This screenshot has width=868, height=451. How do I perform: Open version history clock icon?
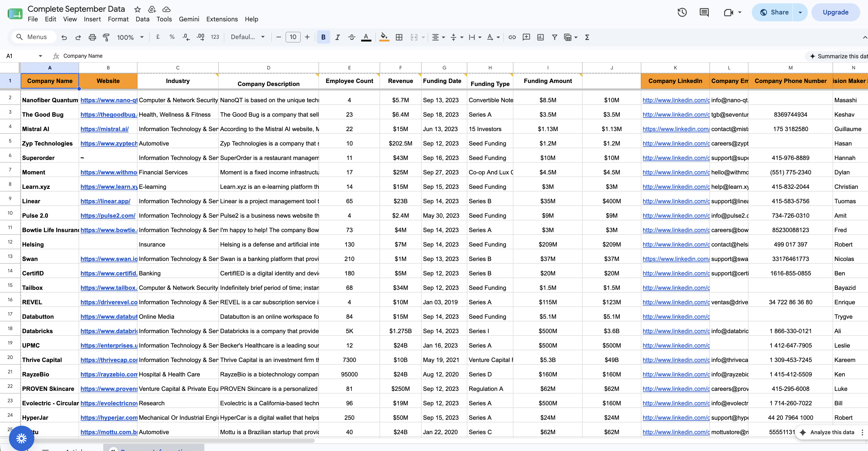pyautogui.click(x=682, y=12)
